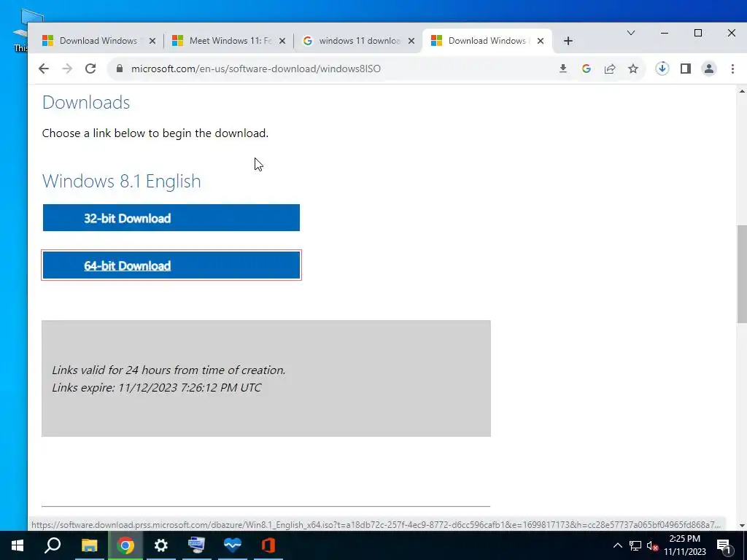Toggle the Chrome side panel

[686, 69]
